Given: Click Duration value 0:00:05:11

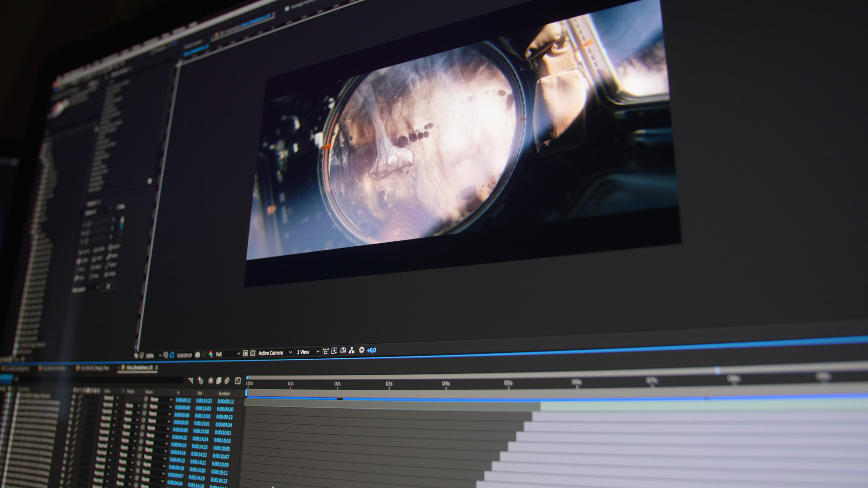Looking at the screenshot, I should (226, 401).
